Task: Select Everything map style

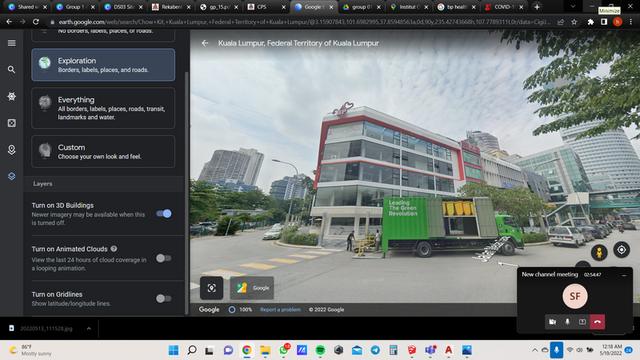Action: [x=103, y=108]
